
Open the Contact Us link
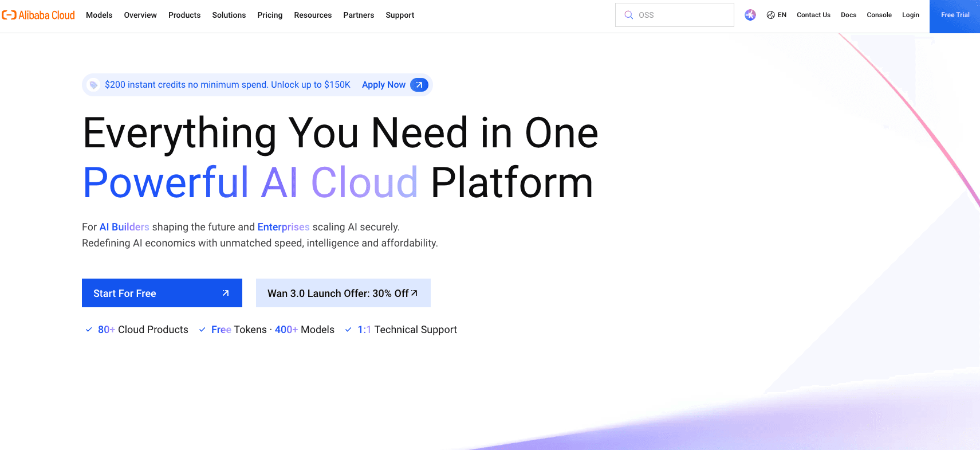click(x=813, y=15)
